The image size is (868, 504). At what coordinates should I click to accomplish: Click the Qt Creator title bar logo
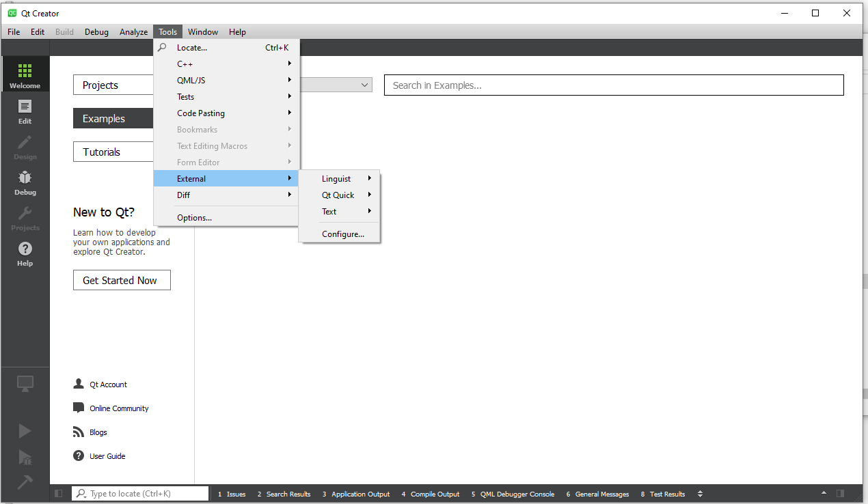pos(12,13)
